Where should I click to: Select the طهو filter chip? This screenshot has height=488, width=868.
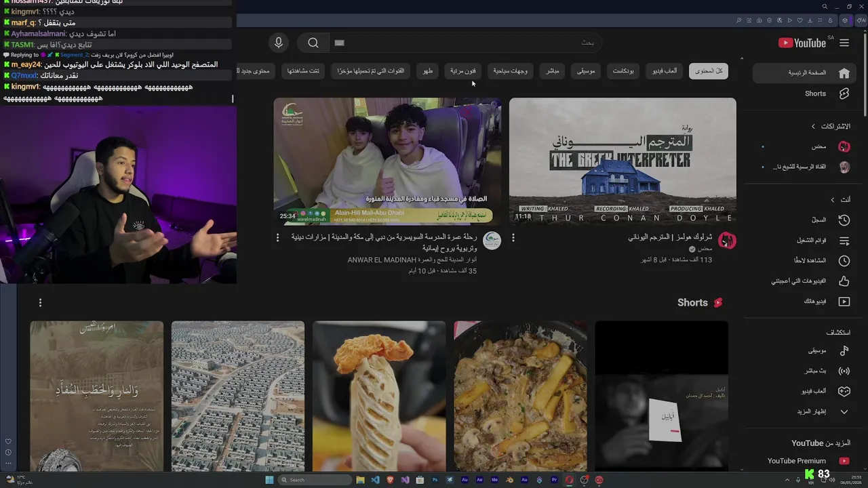tap(428, 71)
